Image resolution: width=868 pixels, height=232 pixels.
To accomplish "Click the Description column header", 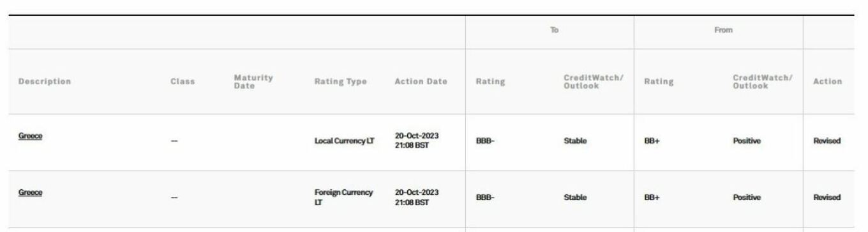I will [x=45, y=82].
